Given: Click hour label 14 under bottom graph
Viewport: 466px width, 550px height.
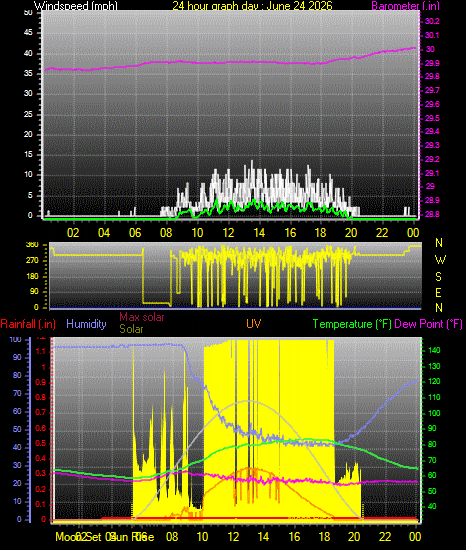Looking at the screenshot, I should click(263, 537).
